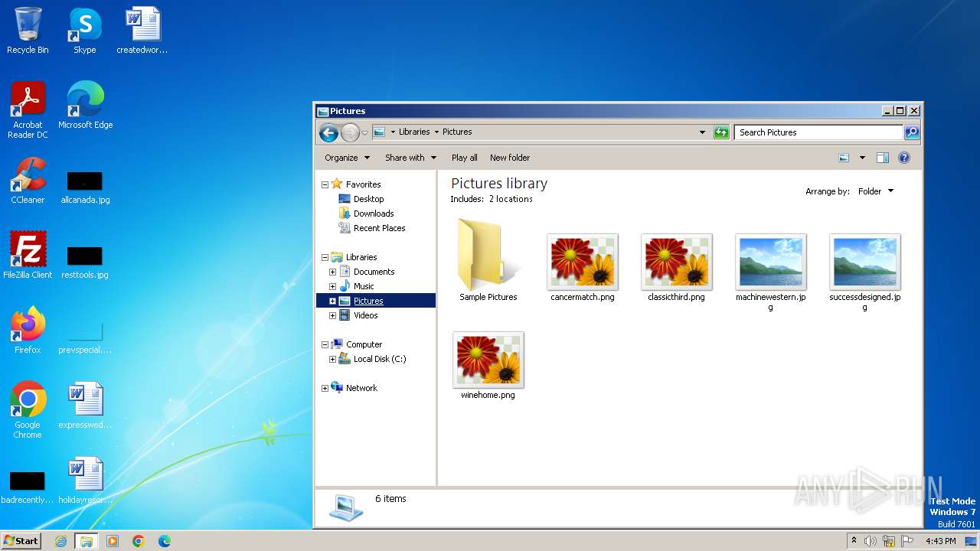Viewport: 980px width, 551px height.
Task: Click the Change your view icon
Action: pos(844,158)
